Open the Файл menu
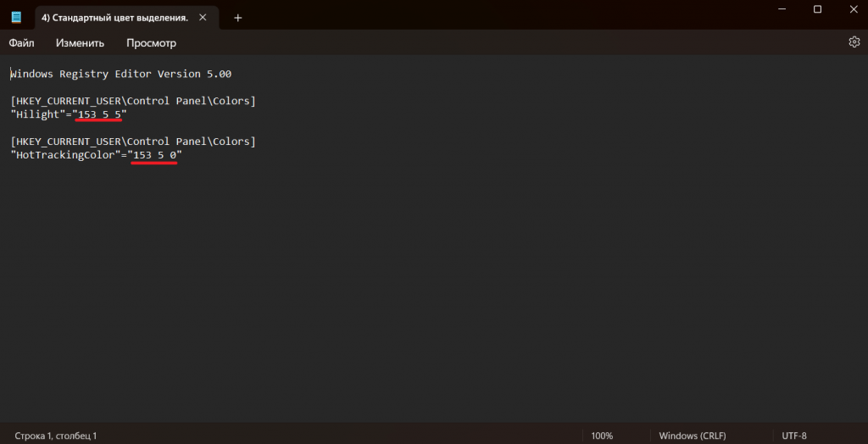 [22, 42]
